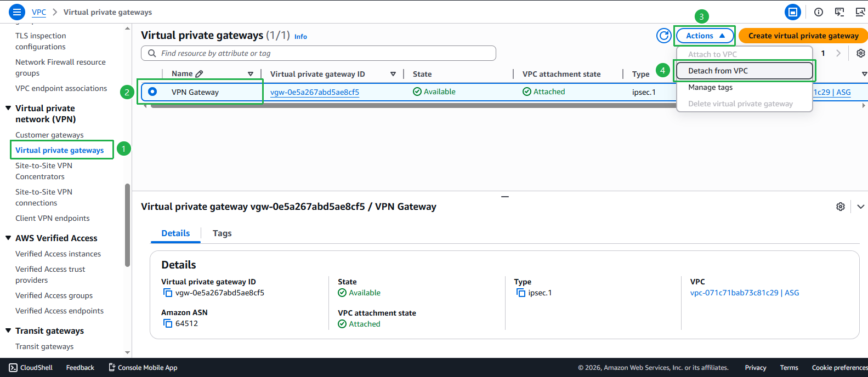Launch CloudShell from the footer

click(x=31, y=367)
